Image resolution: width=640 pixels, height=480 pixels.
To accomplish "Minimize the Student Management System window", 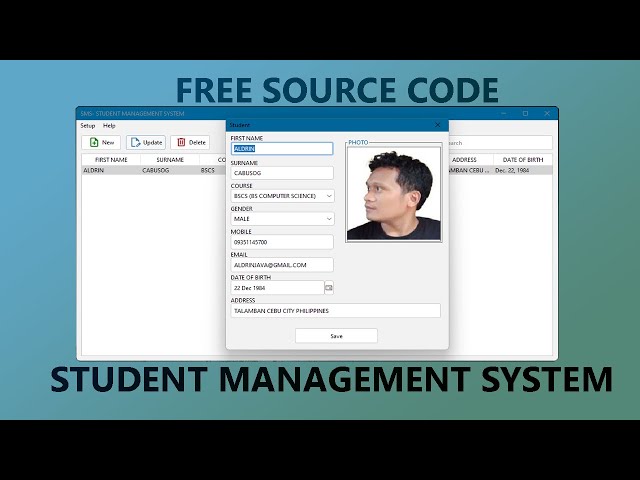I will 504,113.
